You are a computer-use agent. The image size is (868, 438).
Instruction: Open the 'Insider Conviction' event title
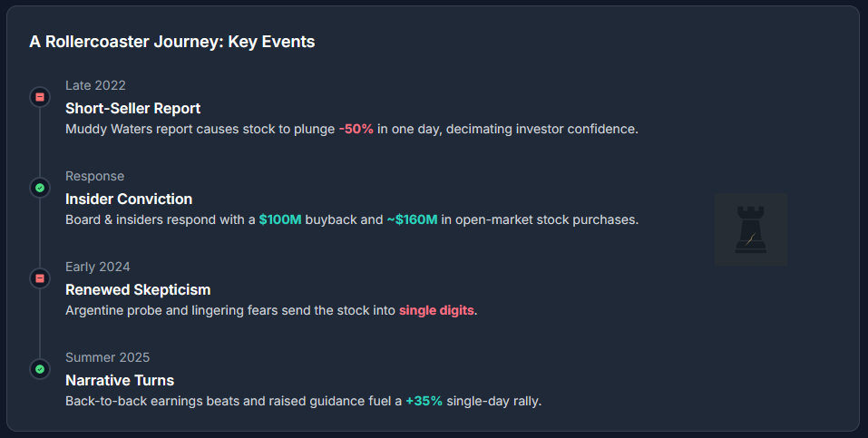pyautogui.click(x=129, y=199)
